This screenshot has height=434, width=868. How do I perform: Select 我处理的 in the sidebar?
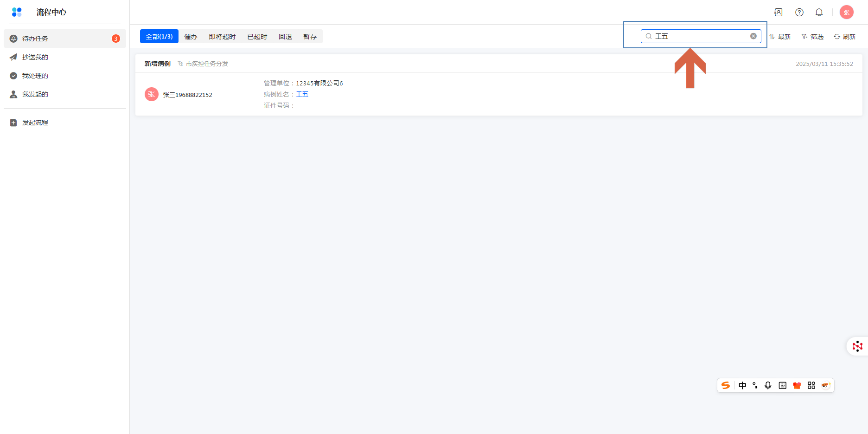(35, 76)
